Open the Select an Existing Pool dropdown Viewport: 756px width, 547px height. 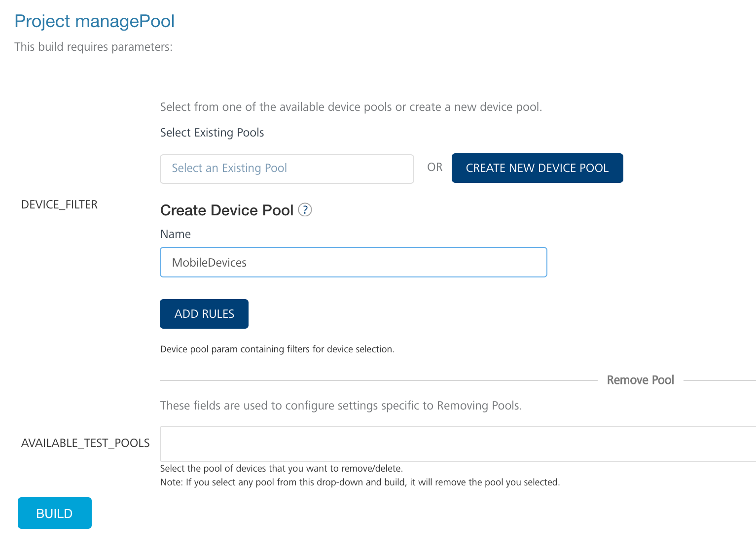(x=287, y=169)
